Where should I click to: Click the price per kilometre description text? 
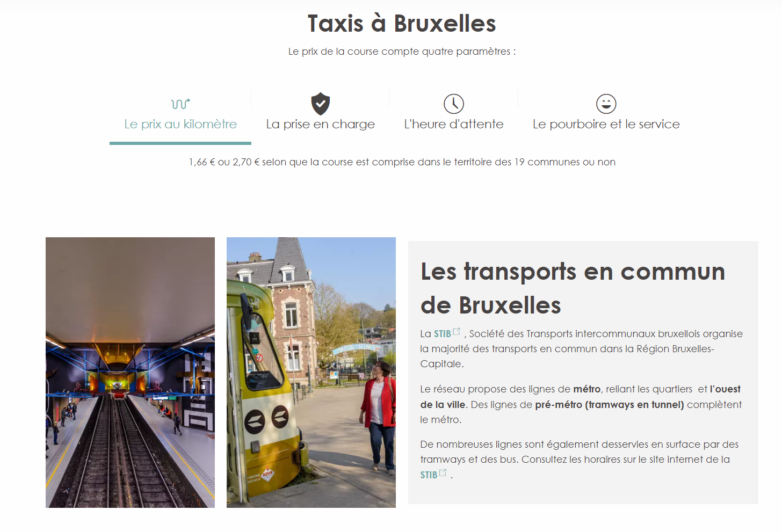pyautogui.click(x=402, y=162)
